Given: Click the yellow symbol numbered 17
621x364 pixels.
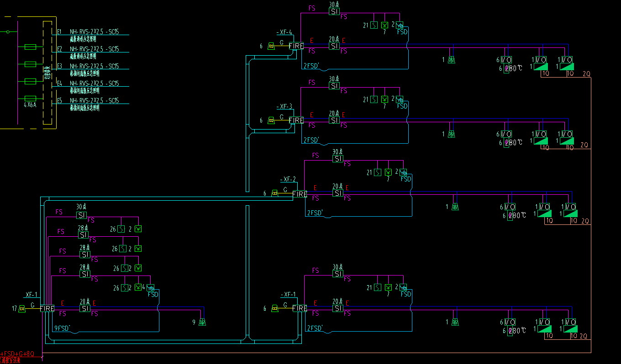Looking at the screenshot, I should tap(21, 309).
